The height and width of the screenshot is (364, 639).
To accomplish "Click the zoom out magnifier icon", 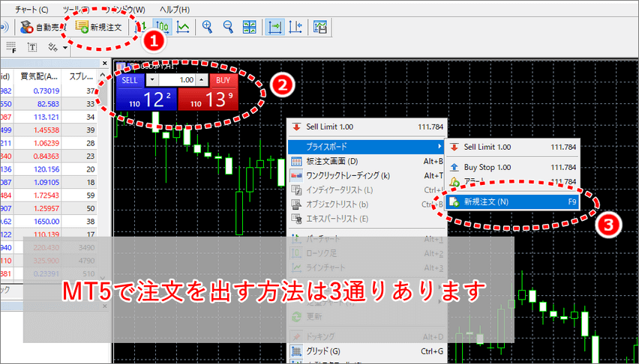I will pyautogui.click(x=228, y=27).
